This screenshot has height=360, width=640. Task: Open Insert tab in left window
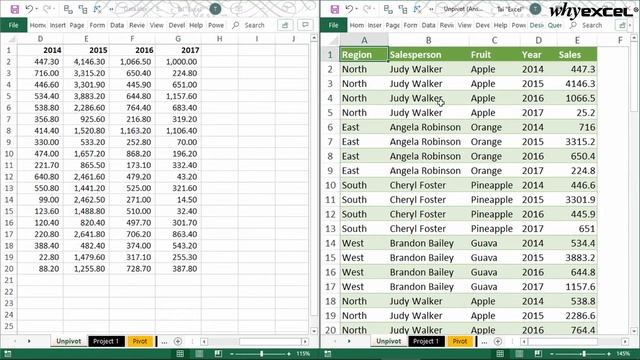point(58,25)
